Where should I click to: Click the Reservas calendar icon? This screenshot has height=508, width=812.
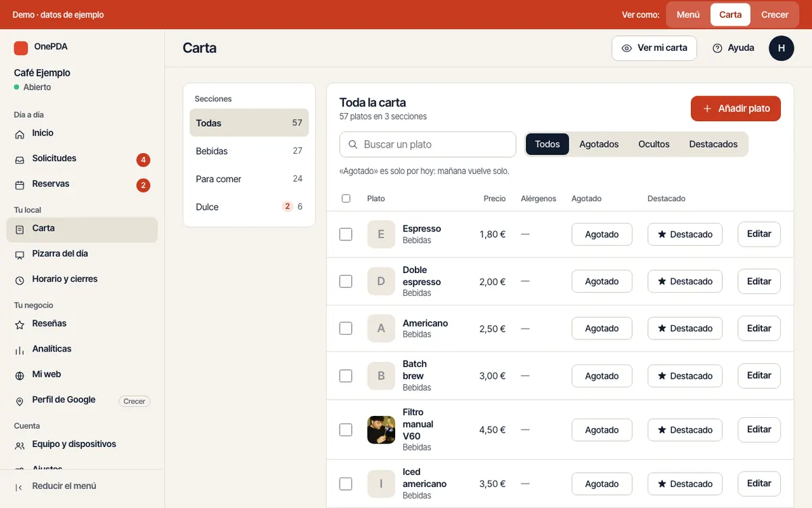tap(20, 185)
